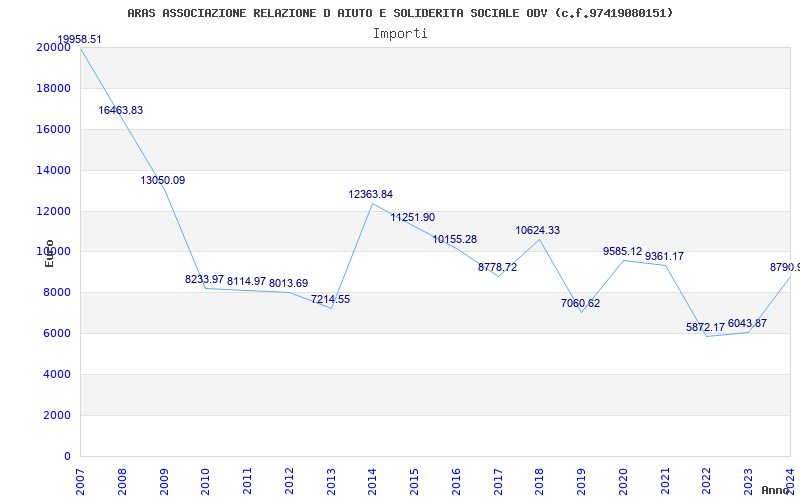Click the 2013 year axis label

(x=331, y=482)
